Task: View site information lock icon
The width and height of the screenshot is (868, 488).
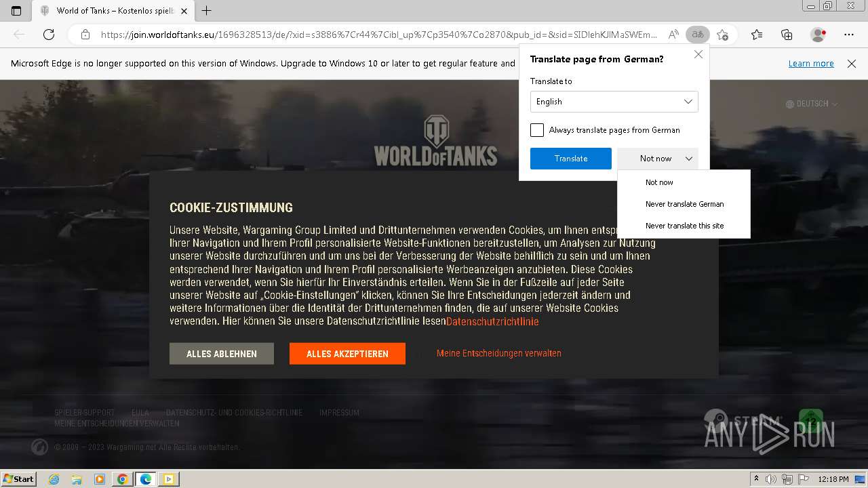Action: coord(85,35)
